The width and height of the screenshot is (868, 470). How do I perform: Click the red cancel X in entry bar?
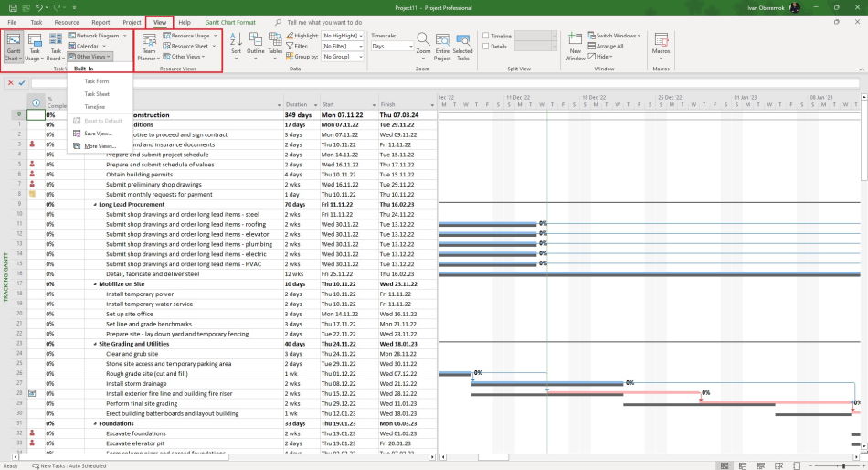pyautogui.click(x=10, y=83)
